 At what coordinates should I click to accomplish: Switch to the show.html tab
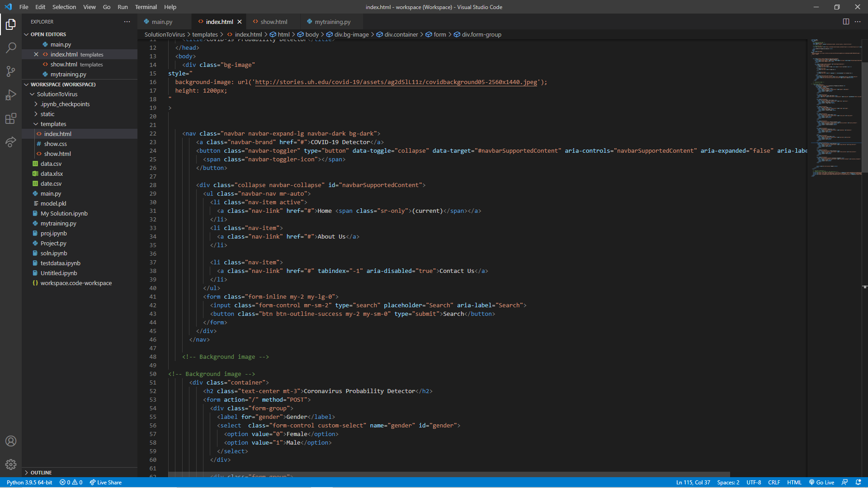click(274, 22)
